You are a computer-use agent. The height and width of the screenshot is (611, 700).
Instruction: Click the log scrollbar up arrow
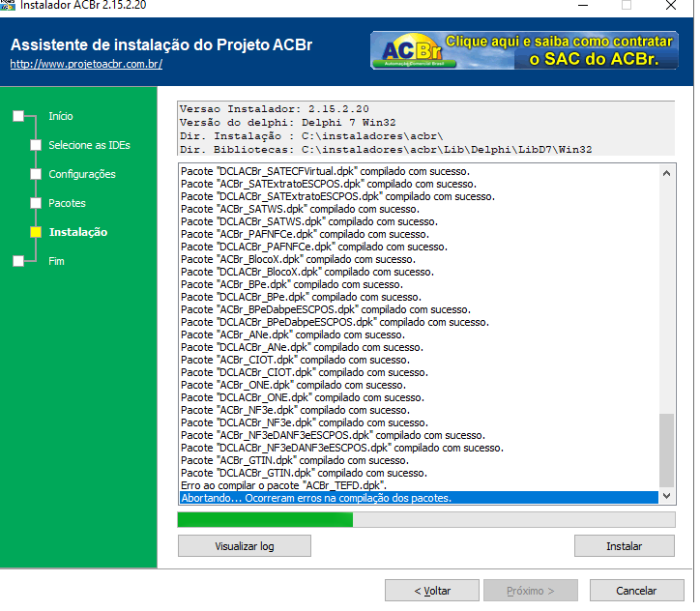[666, 173]
